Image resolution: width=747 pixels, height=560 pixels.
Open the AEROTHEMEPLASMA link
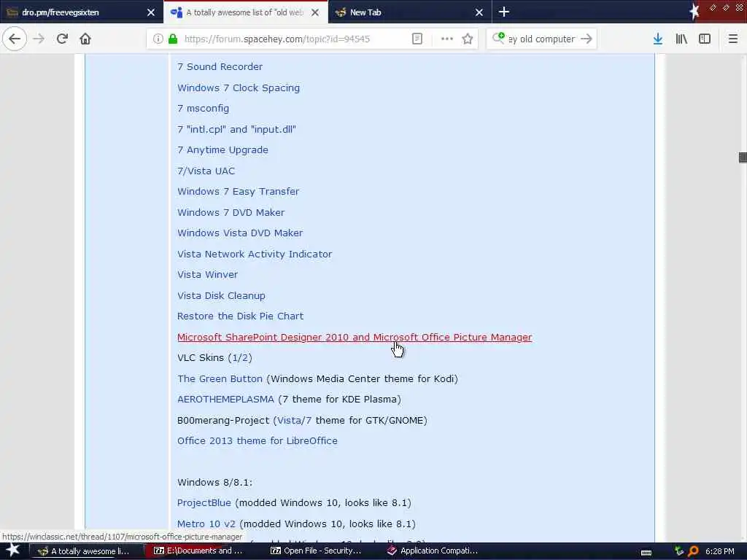click(225, 399)
